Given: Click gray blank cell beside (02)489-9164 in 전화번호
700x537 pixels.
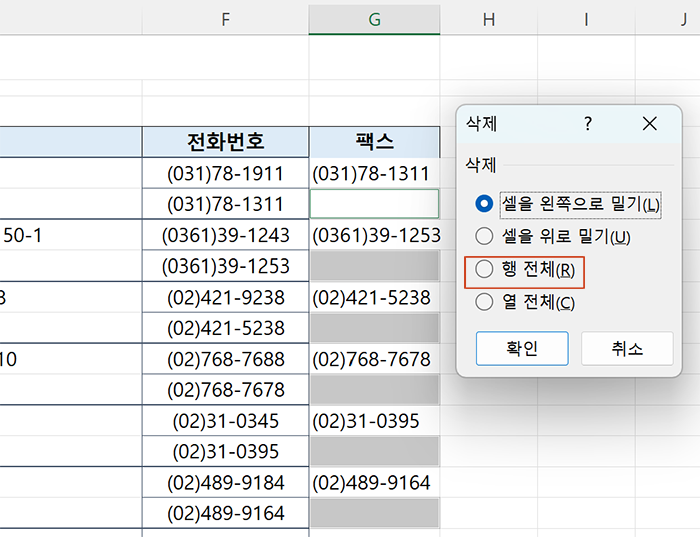Looking at the screenshot, I should coord(374,513).
